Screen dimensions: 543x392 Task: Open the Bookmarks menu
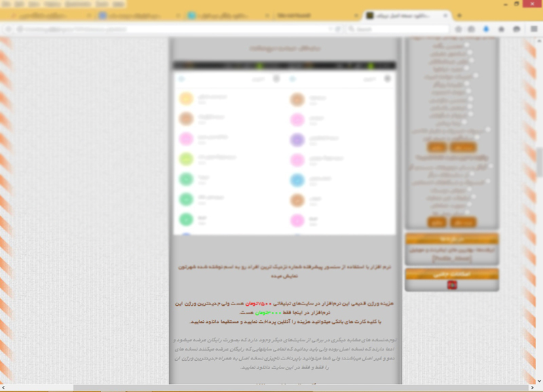click(x=78, y=4)
